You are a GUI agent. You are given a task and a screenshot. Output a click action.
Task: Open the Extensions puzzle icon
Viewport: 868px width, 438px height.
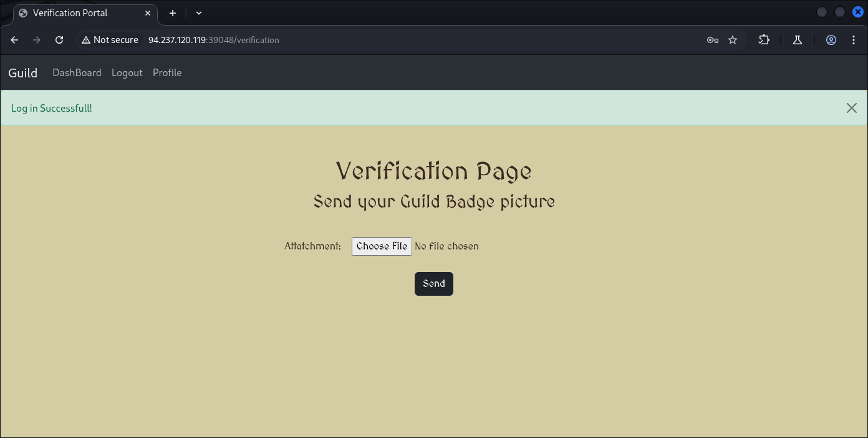(x=764, y=40)
